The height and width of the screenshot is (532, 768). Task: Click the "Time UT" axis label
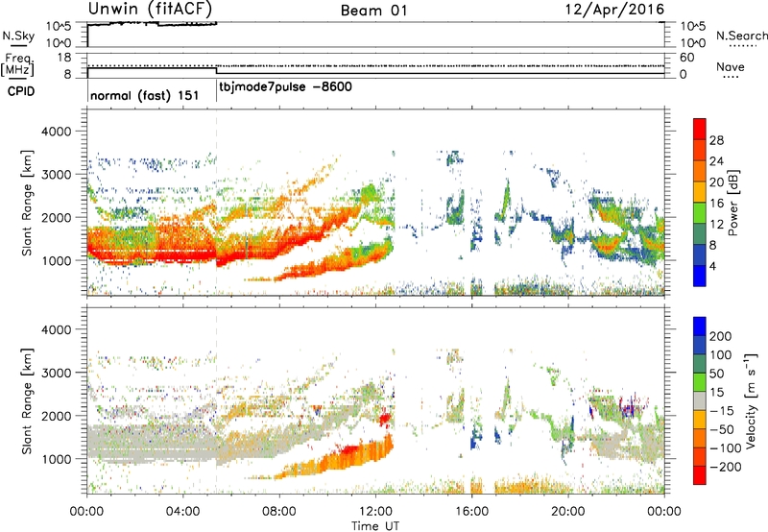pyautogui.click(x=375, y=526)
